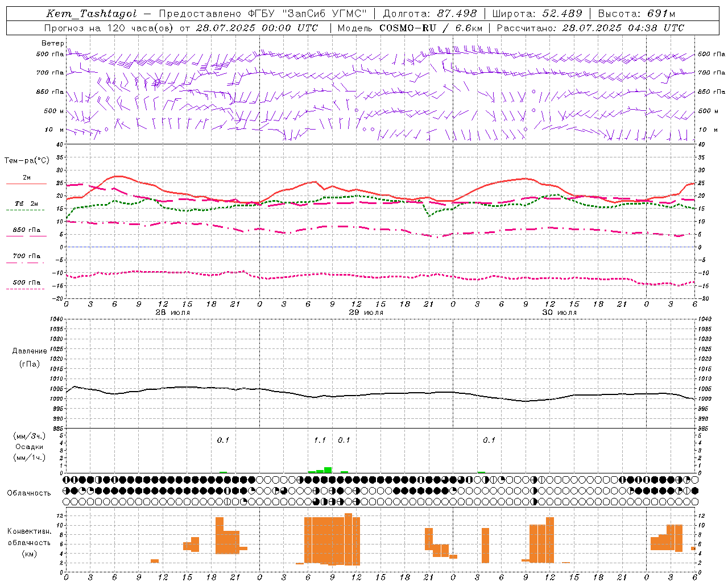Click 'Рассчитано: 28.07.2025 04:38 UTC' timestamp
This screenshot has height=582, width=728.
[590, 28]
